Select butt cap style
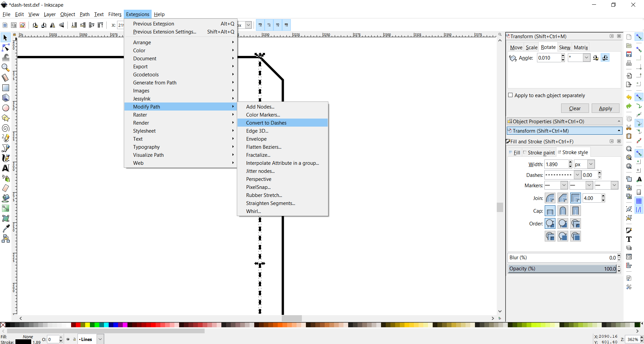 (550, 211)
